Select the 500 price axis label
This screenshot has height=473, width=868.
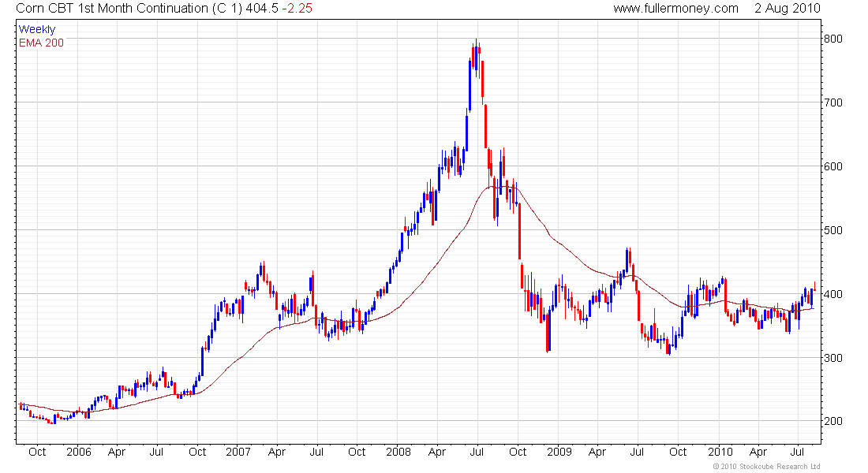pos(833,230)
